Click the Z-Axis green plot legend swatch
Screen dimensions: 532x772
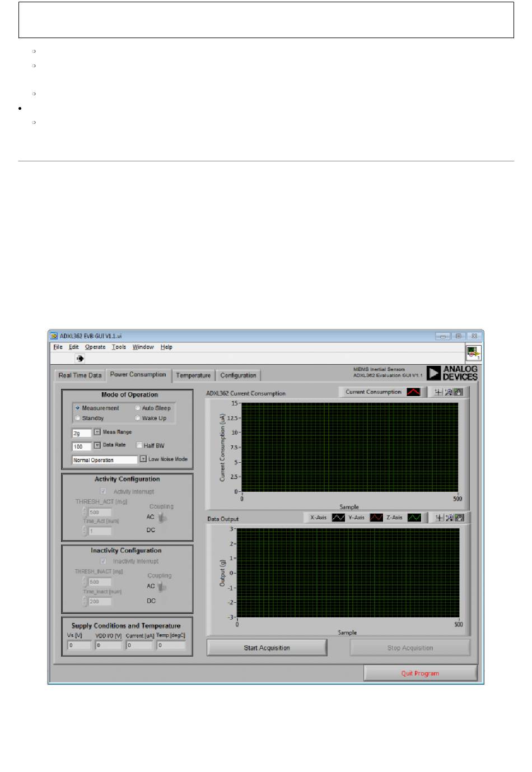[x=414, y=517]
